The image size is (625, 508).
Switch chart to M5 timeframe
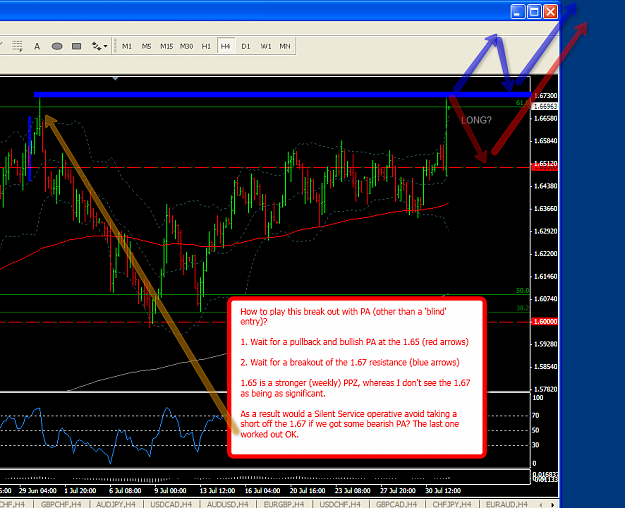[146, 46]
